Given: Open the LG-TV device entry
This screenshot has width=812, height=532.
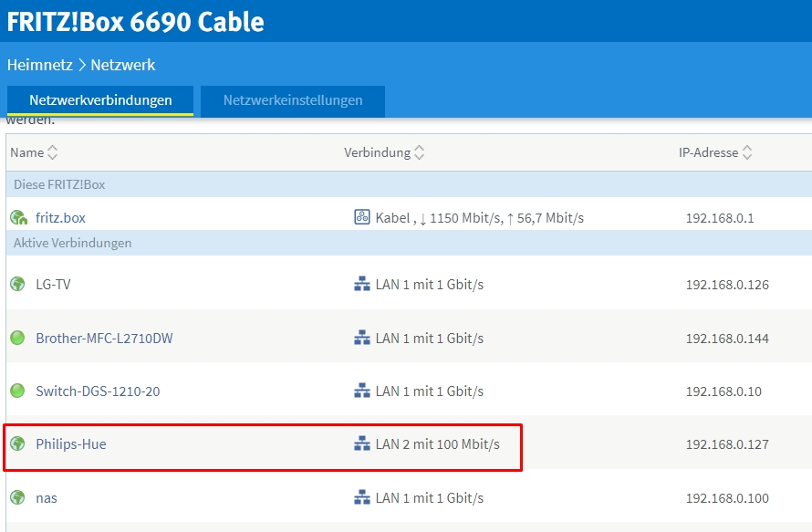Looking at the screenshot, I should tap(53, 285).
